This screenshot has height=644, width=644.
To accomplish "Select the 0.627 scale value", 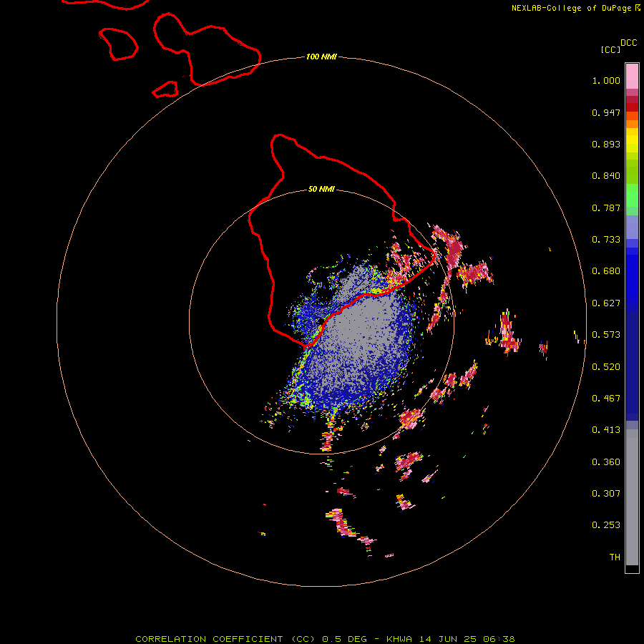I will [x=606, y=303].
